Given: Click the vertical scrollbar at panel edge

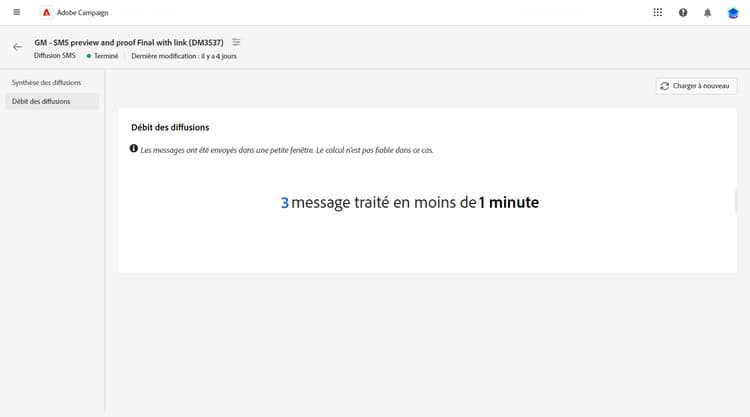Looking at the screenshot, I should (x=736, y=202).
